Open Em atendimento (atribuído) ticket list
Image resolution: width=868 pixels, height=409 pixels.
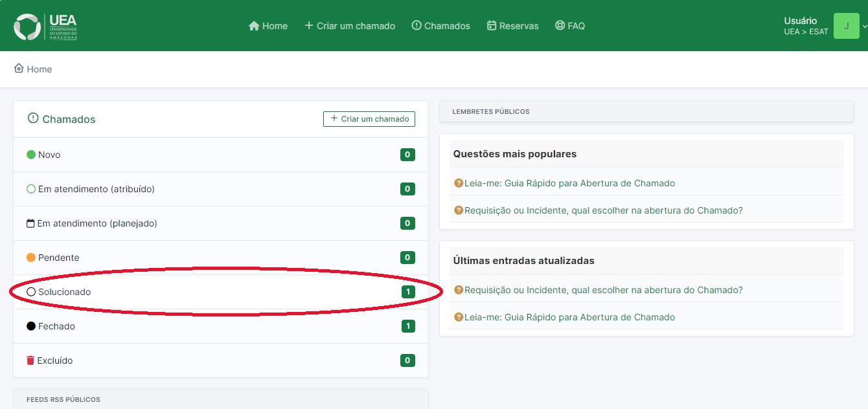click(x=96, y=189)
